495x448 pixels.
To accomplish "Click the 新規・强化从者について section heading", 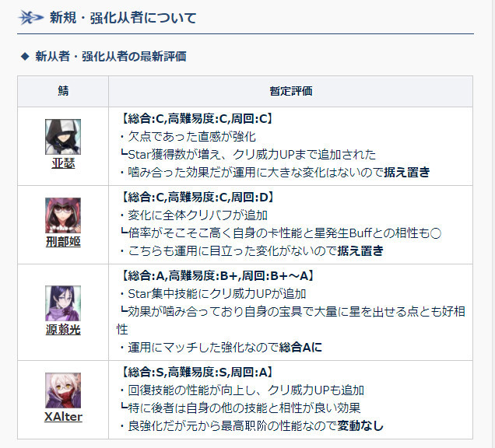I will point(123,18).
